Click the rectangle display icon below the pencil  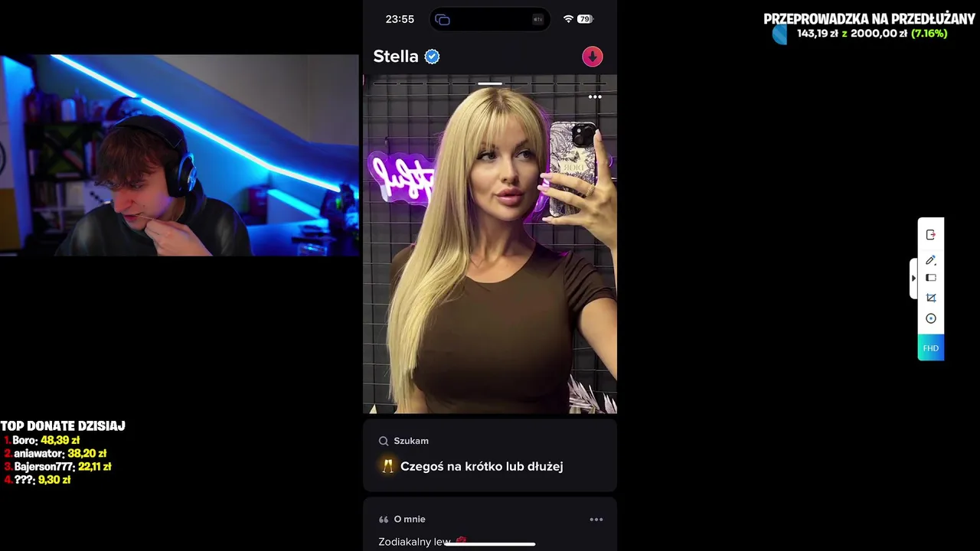pyautogui.click(x=931, y=278)
